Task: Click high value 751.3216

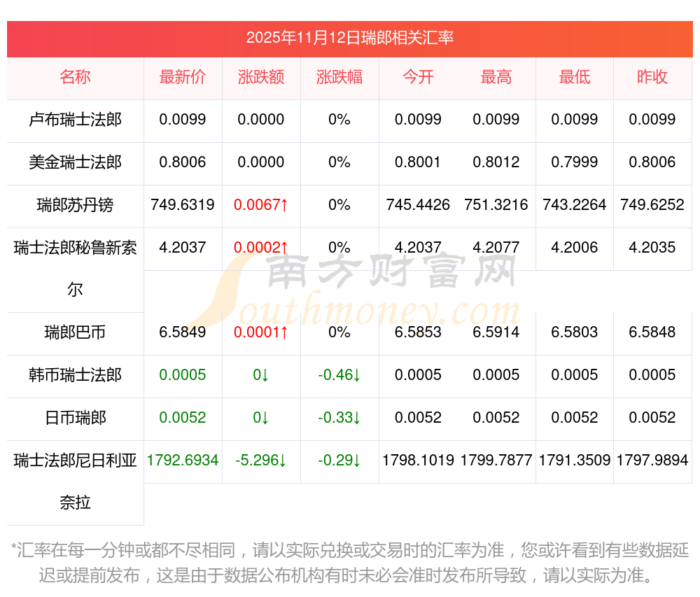Action: click(496, 205)
